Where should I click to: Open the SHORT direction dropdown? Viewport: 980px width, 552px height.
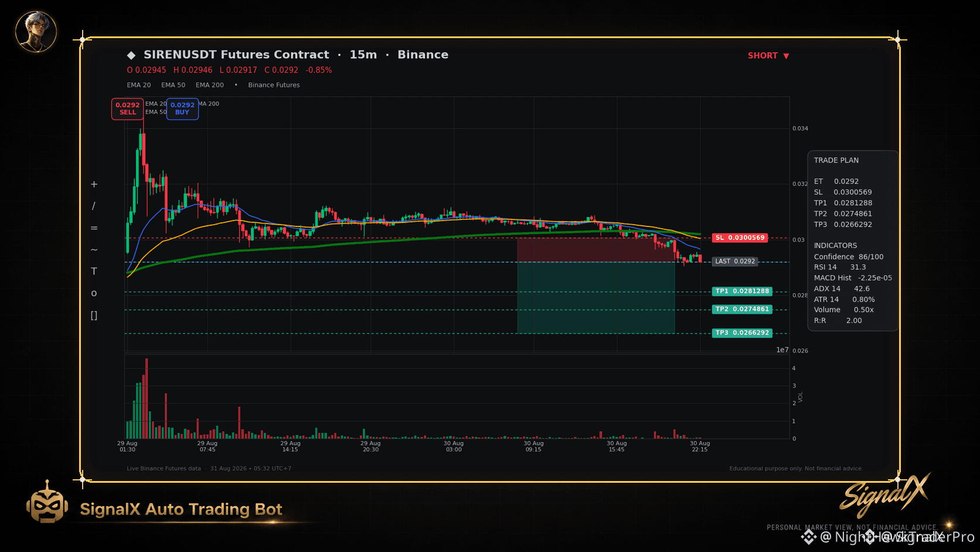pyautogui.click(x=768, y=56)
